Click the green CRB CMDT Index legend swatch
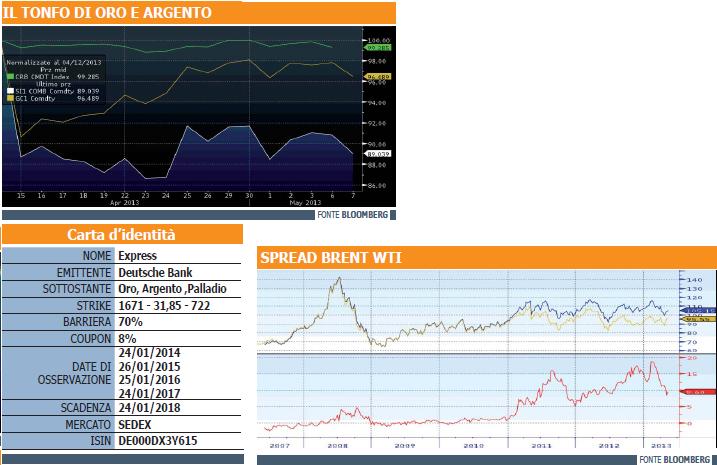 coord(11,77)
